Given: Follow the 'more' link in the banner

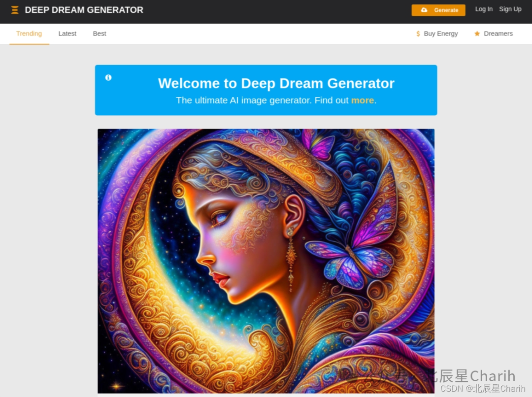Looking at the screenshot, I should [363, 100].
